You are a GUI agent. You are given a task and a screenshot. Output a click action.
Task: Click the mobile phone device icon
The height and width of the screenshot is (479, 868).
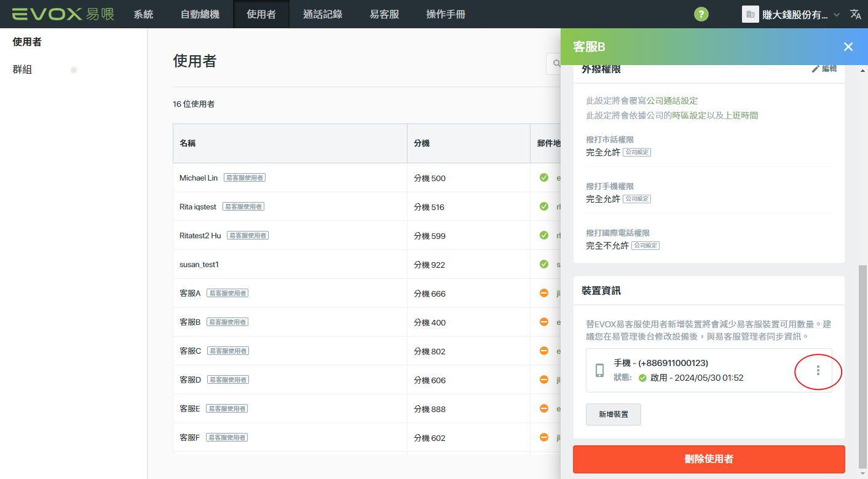click(600, 370)
